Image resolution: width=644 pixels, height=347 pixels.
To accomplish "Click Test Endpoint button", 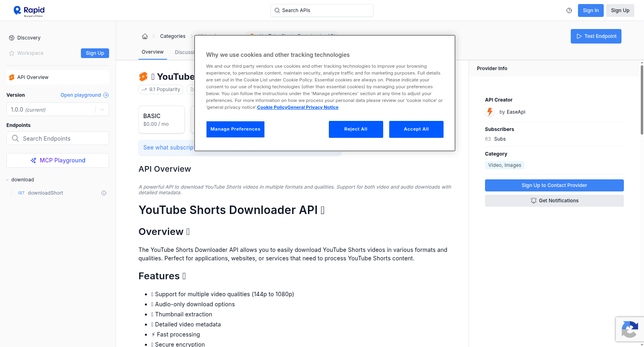I will [x=596, y=36].
